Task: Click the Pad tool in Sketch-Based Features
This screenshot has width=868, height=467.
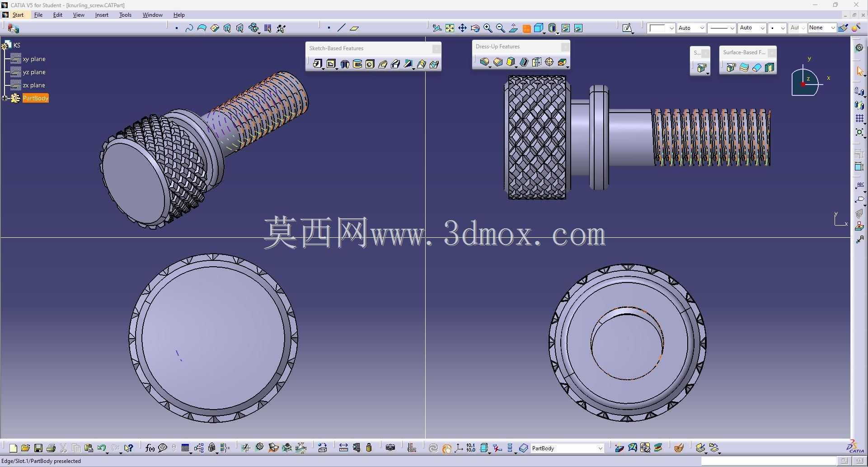Action: 317,64
